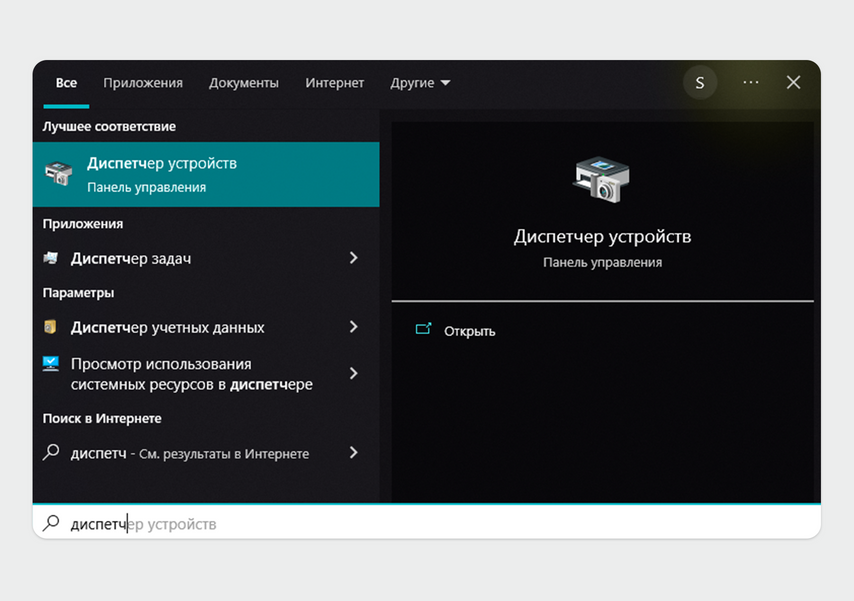Click the monitor icon beside Просмотр использования
The height and width of the screenshot is (601, 854).
pos(51,363)
